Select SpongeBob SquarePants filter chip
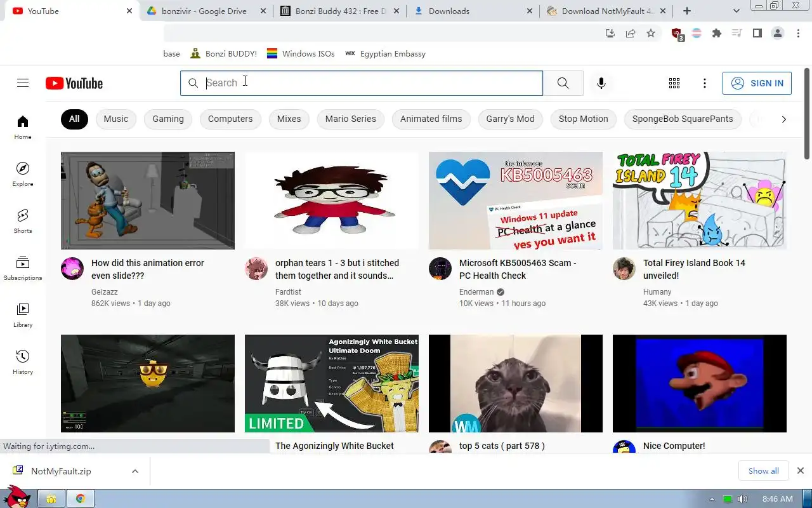Viewport: 812px width, 508px height. click(683, 119)
